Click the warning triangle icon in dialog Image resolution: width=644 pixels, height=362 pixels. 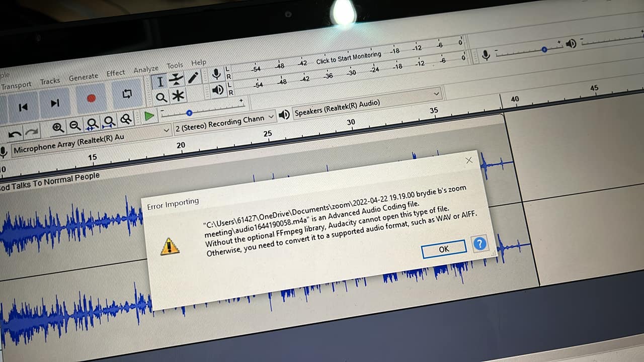coord(170,246)
